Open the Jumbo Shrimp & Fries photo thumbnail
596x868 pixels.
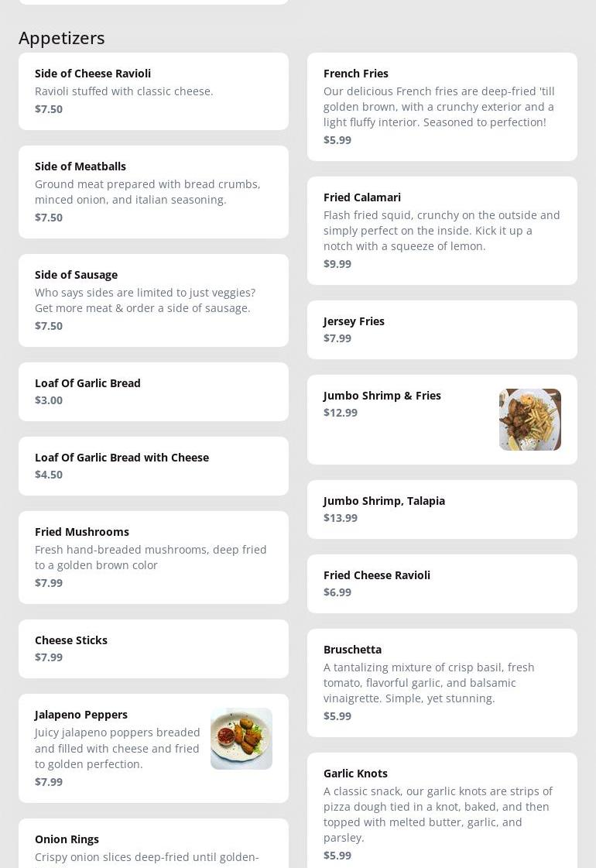(529, 420)
